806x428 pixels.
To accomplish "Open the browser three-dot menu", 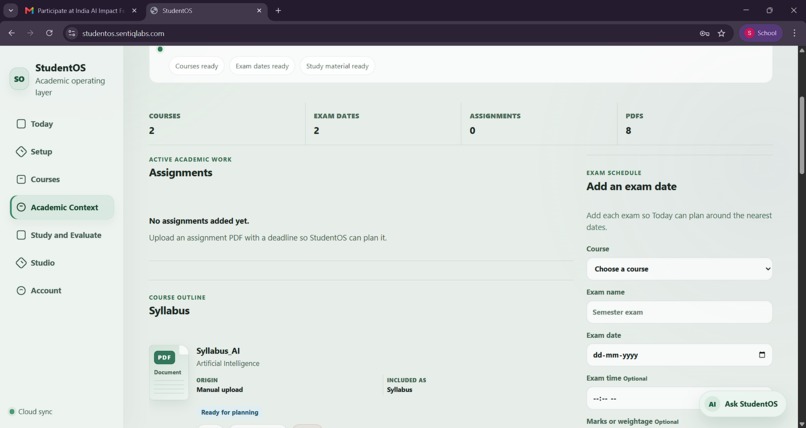I will tap(794, 33).
